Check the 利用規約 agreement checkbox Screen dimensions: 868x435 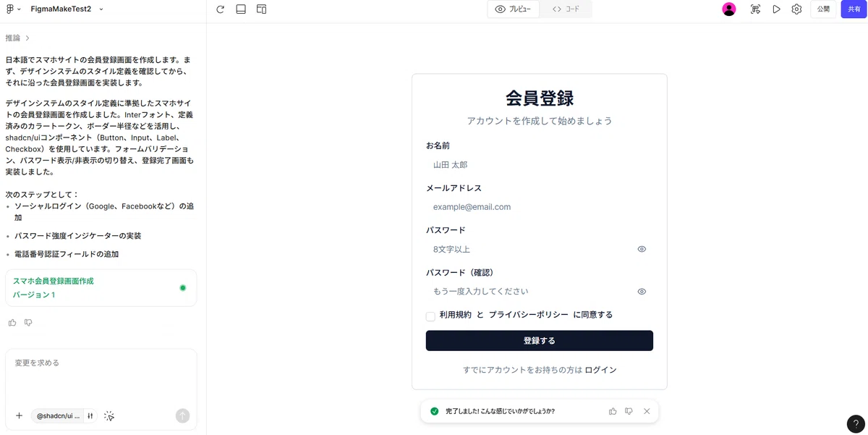430,316
